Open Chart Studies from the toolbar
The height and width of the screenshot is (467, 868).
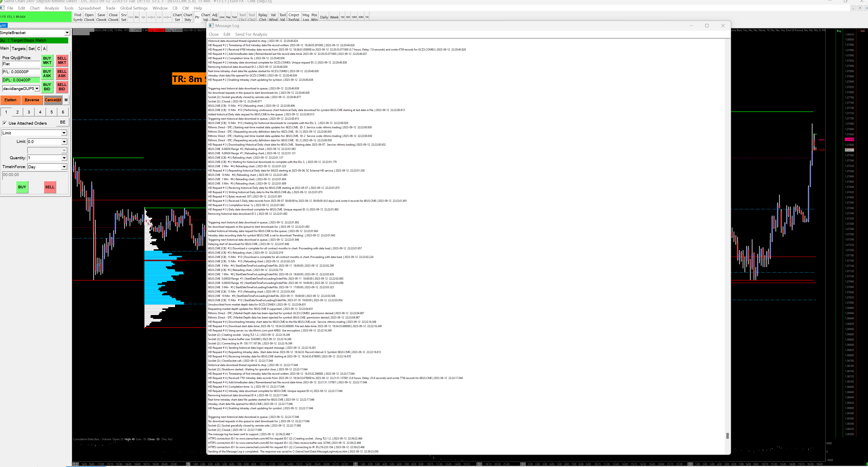(x=188, y=17)
